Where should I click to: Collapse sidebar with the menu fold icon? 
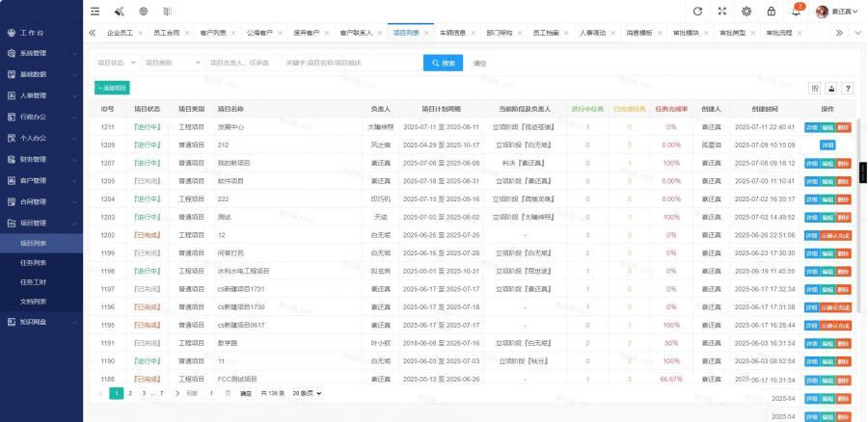tap(95, 11)
